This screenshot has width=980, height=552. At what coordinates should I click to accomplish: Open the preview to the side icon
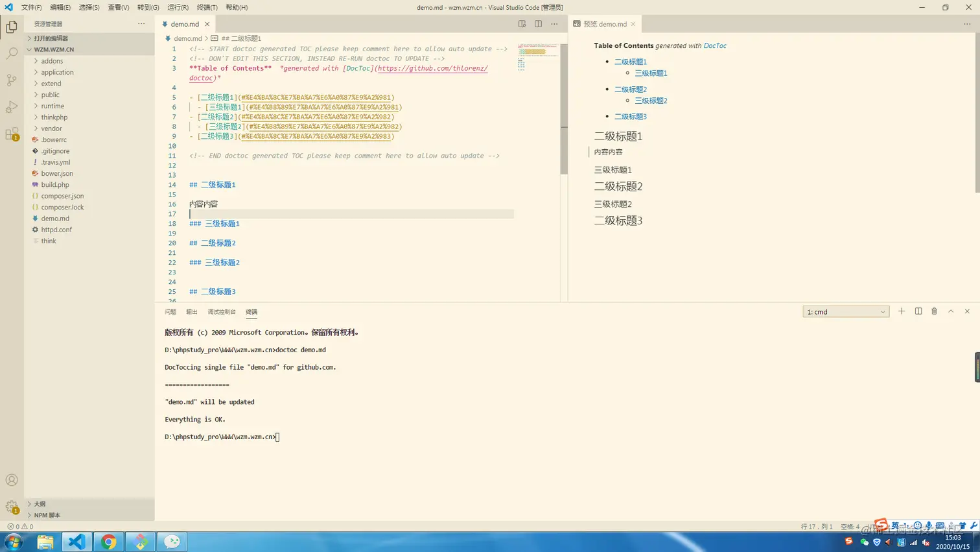(522, 24)
